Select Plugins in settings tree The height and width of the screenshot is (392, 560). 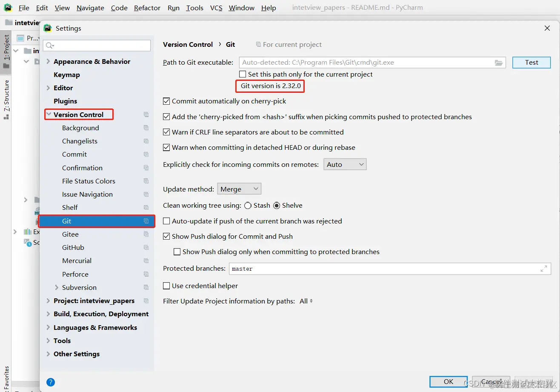(66, 101)
